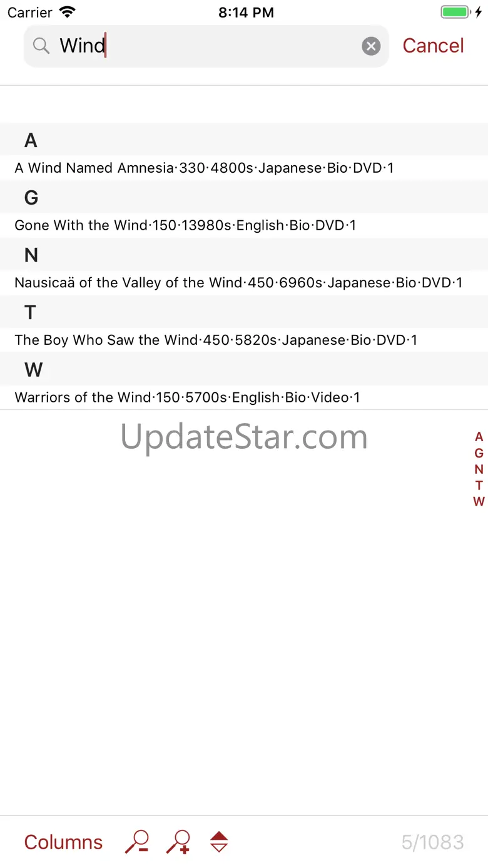Focus the Wind search field
488x868 pixels.
click(206, 46)
